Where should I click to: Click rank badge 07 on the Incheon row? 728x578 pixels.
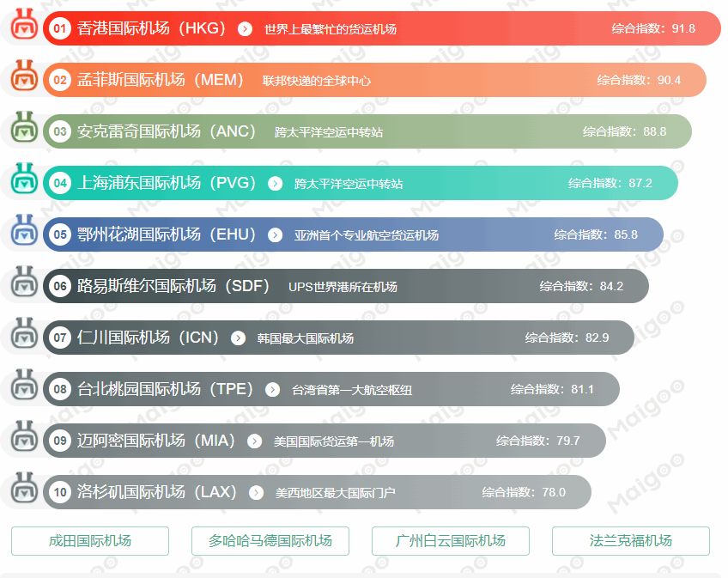pos(60,338)
